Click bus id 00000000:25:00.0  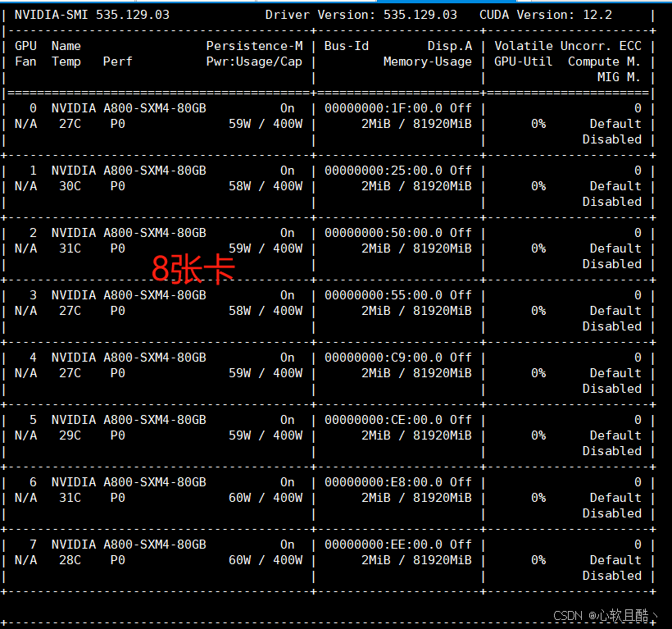point(384,171)
